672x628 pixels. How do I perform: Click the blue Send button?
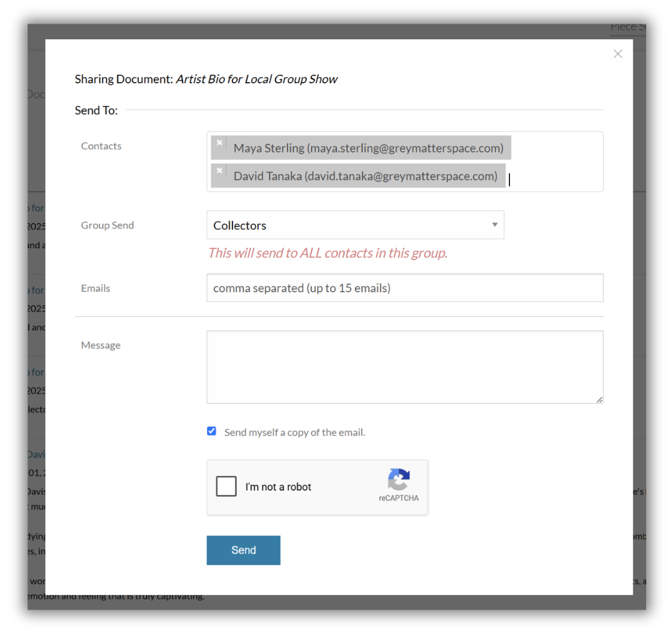click(244, 550)
